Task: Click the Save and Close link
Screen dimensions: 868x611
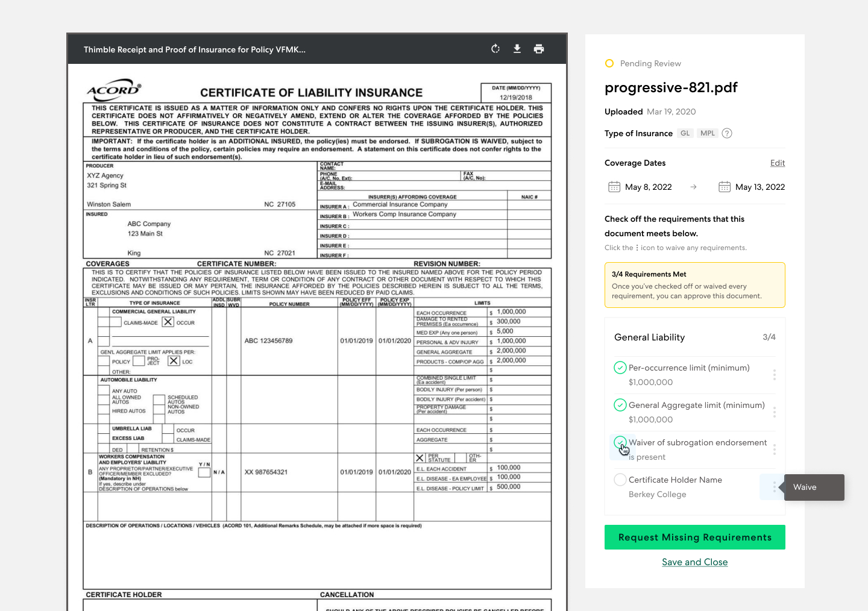Action: (694, 562)
